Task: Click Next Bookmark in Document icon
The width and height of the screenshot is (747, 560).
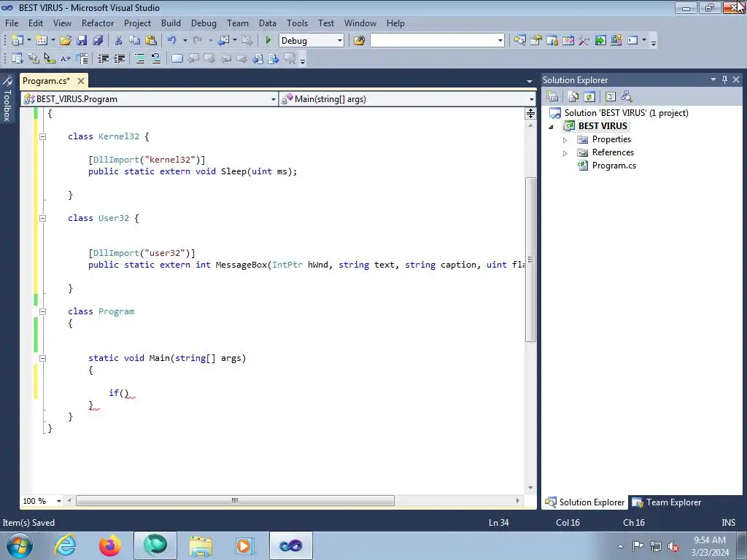Action: pyautogui.click(x=274, y=58)
